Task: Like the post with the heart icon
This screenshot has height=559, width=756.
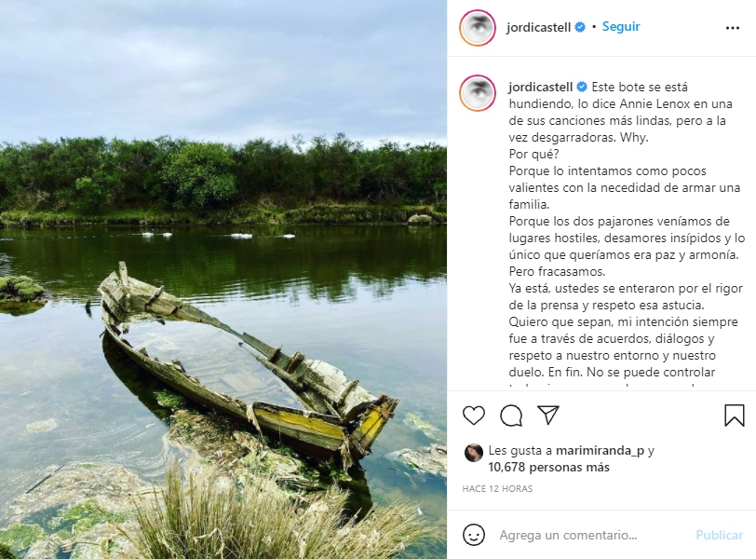Action: 474,416
